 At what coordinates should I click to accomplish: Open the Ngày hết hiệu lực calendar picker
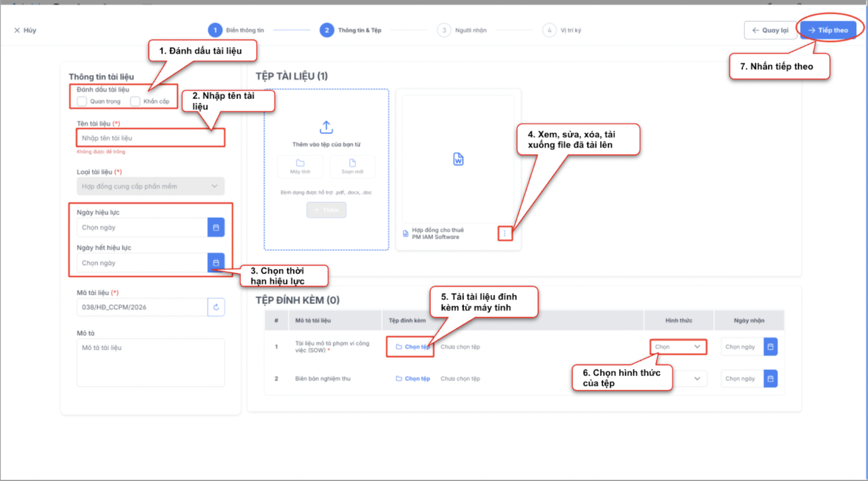pos(216,263)
